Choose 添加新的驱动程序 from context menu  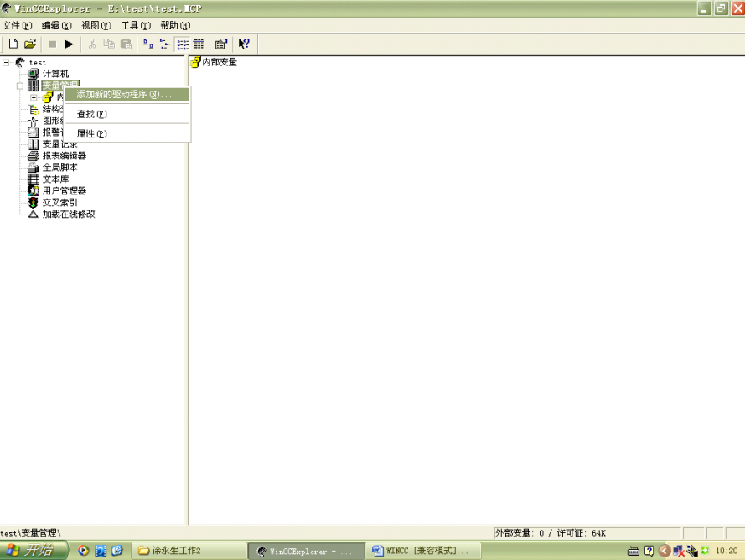coord(127,94)
